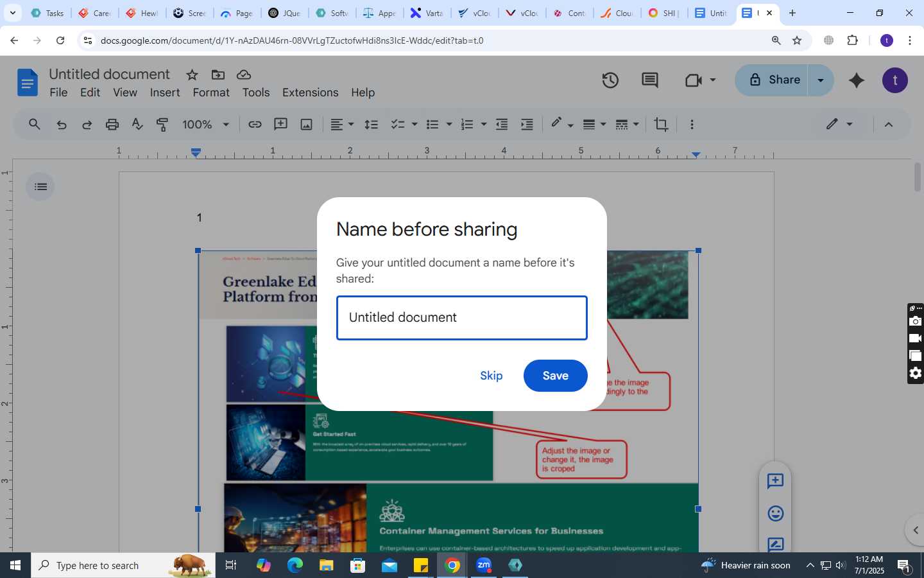Image resolution: width=924 pixels, height=578 pixels.
Task: Expand the bulleted list options arrow
Action: pos(449,125)
